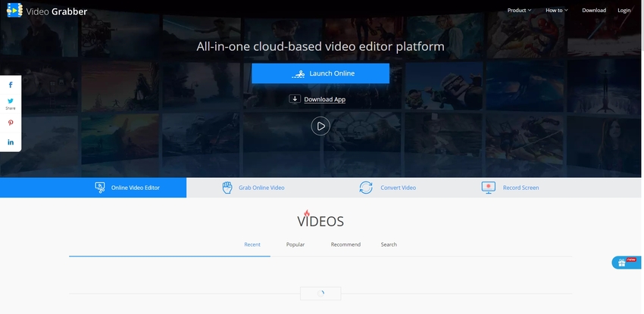Click the Record Screen monitor icon
Screen dimensions: 644x314
pos(489,188)
